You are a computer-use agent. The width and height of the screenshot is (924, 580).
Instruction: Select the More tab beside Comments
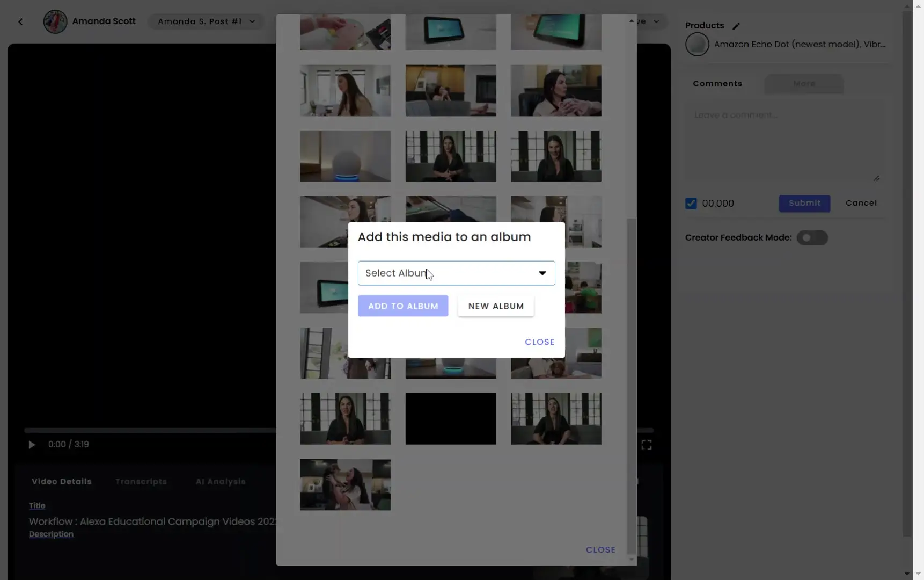coord(804,84)
